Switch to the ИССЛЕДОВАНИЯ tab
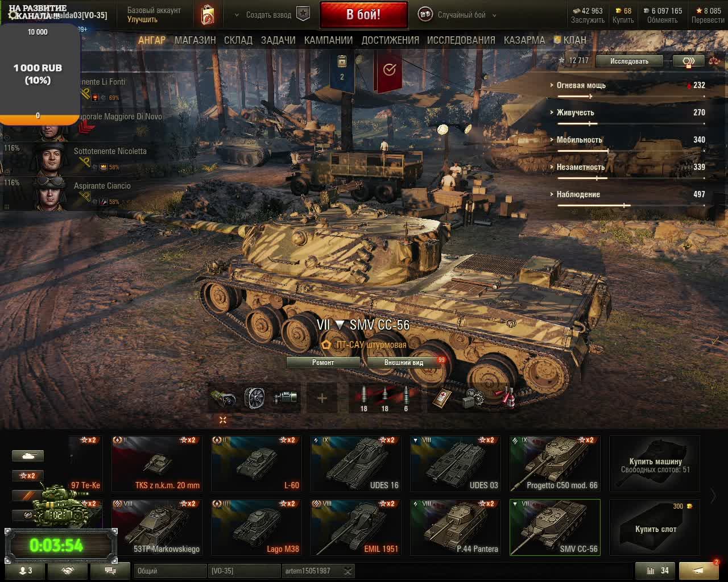728x582 pixels. tap(461, 40)
